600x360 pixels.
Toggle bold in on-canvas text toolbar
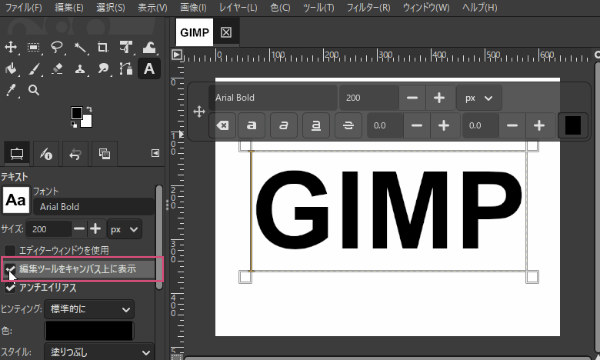(x=251, y=125)
